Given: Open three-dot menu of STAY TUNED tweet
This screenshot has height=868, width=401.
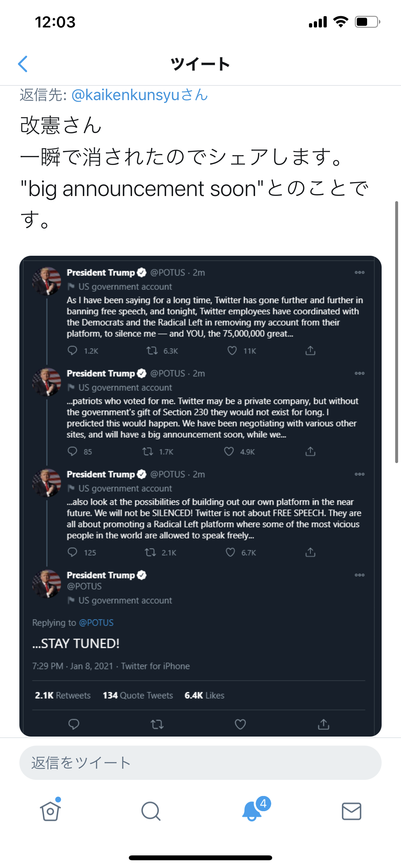Looking at the screenshot, I should pyautogui.click(x=360, y=575).
